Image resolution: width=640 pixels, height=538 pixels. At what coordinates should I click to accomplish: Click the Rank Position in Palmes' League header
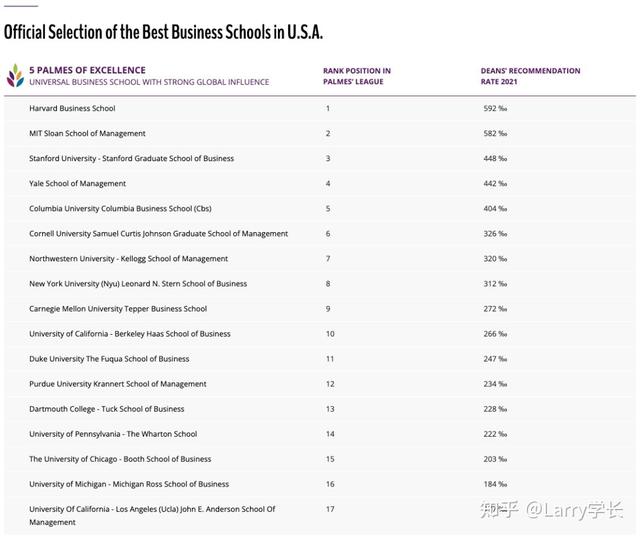click(357, 76)
